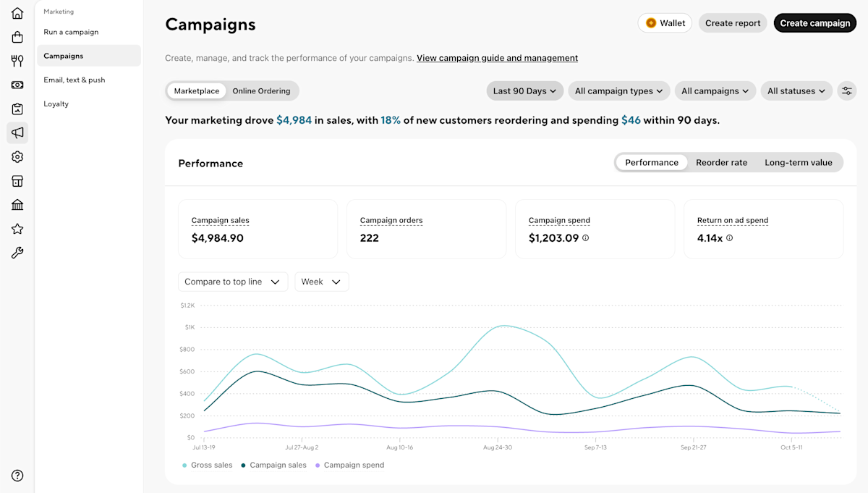Switch to Marketplace toggle

tap(197, 91)
